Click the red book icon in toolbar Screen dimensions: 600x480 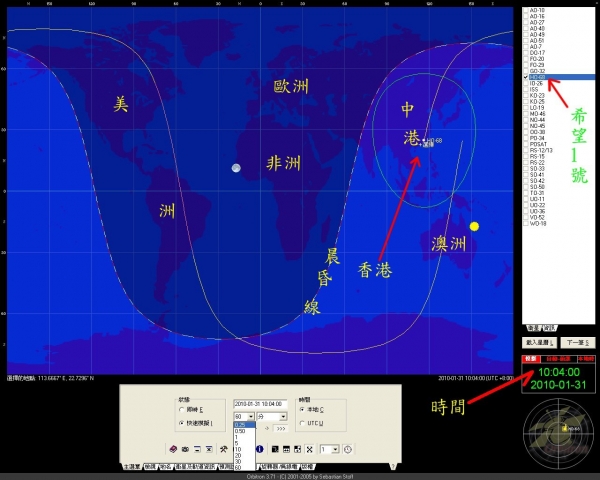tap(172, 449)
